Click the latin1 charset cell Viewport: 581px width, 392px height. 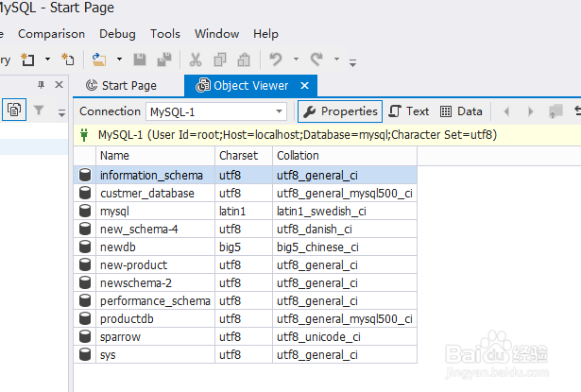[244, 212]
